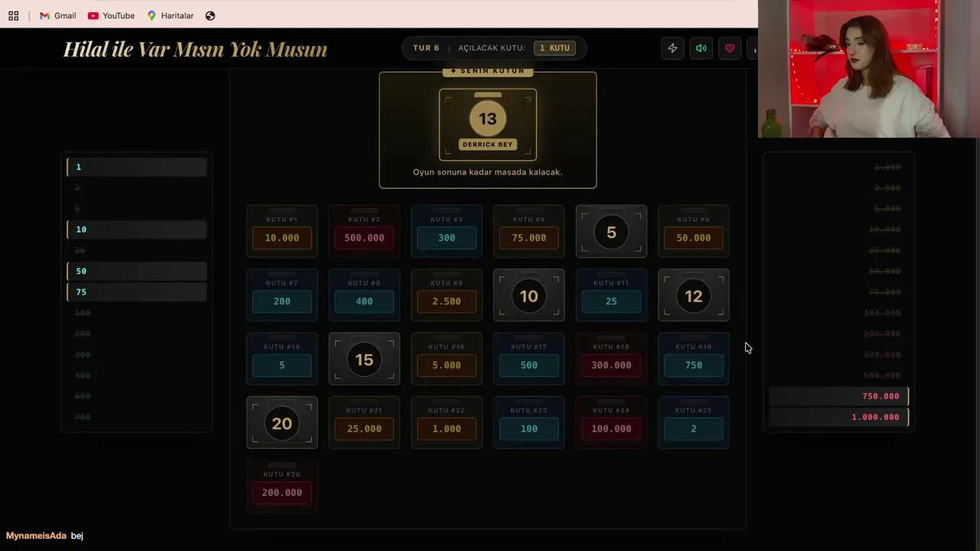Click the "1 KUTU" boxes-to-open badge
This screenshot has height=551, width=980.
(x=554, y=48)
